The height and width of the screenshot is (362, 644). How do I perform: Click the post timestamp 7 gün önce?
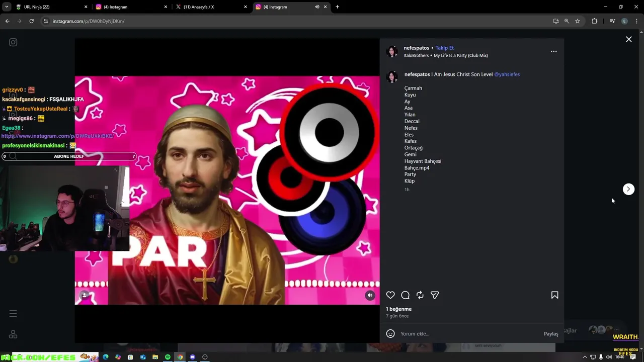[x=397, y=316]
